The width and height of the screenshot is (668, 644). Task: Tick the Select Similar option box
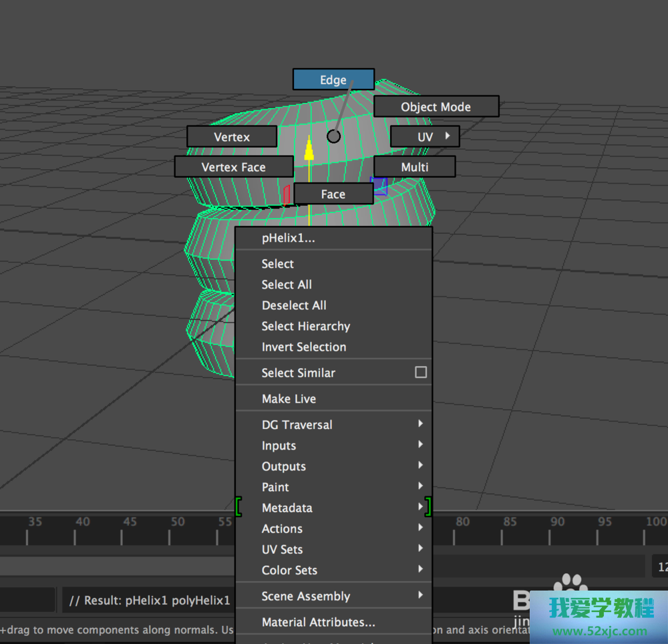point(420,372)
